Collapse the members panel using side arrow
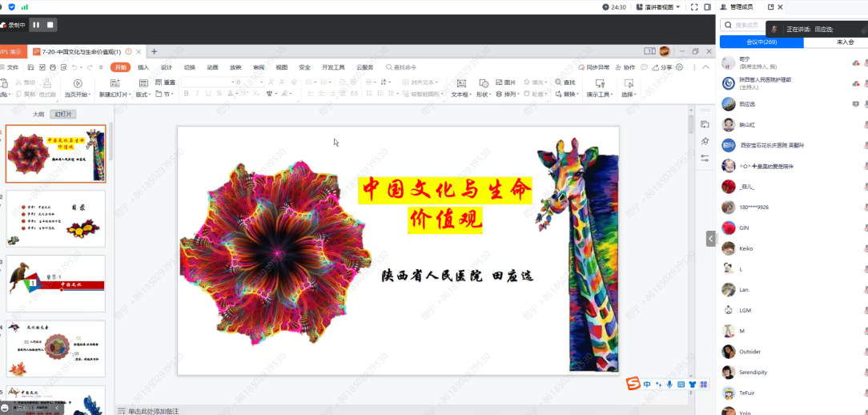 point(709,239)
